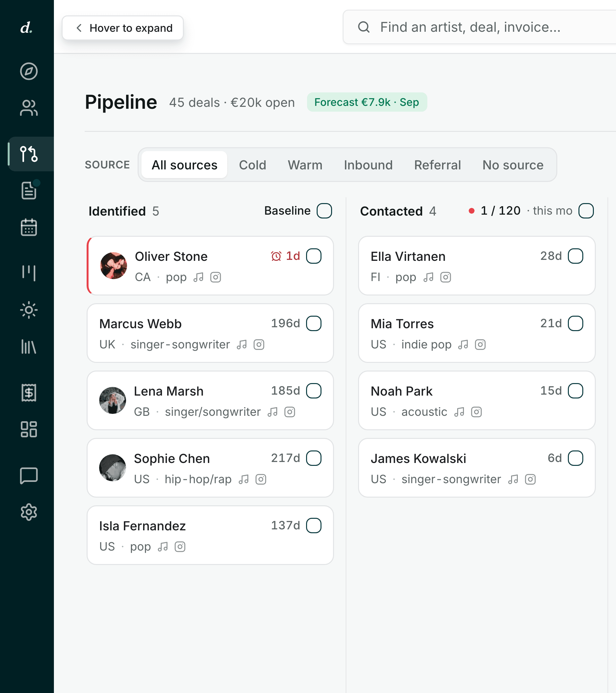The image size is (616, 693).
Task: Open the dashboard grid icon in sidebar
Action: pos(29,429)
